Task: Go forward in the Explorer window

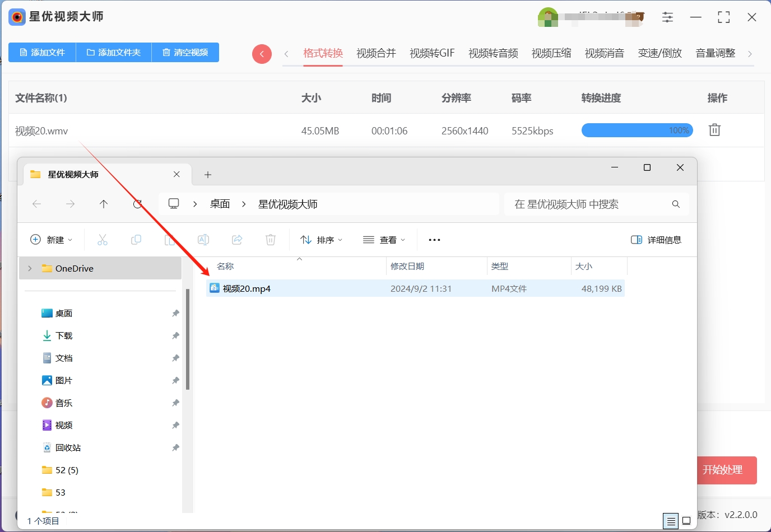Action: (x=70, y=204)
